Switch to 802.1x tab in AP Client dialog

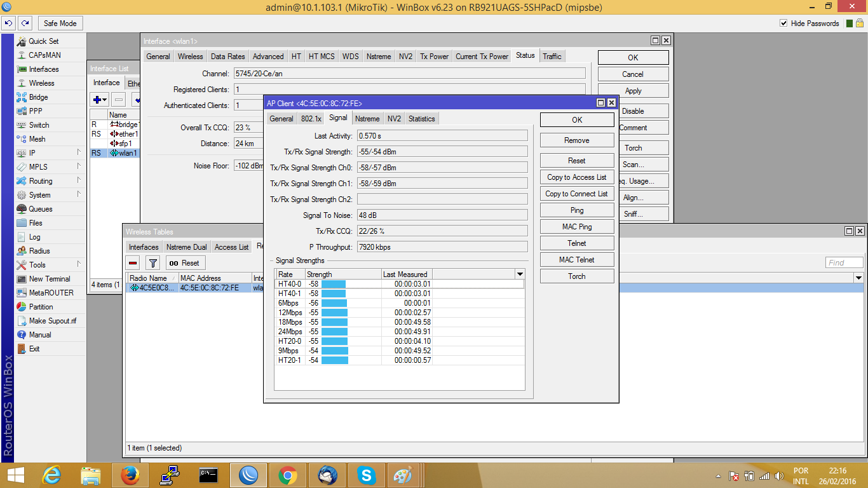tap(311, 119)
